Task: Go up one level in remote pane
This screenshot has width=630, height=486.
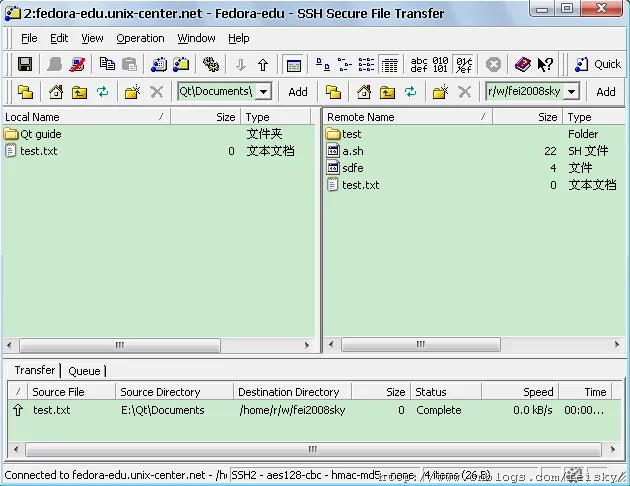Action: [387, 92]
